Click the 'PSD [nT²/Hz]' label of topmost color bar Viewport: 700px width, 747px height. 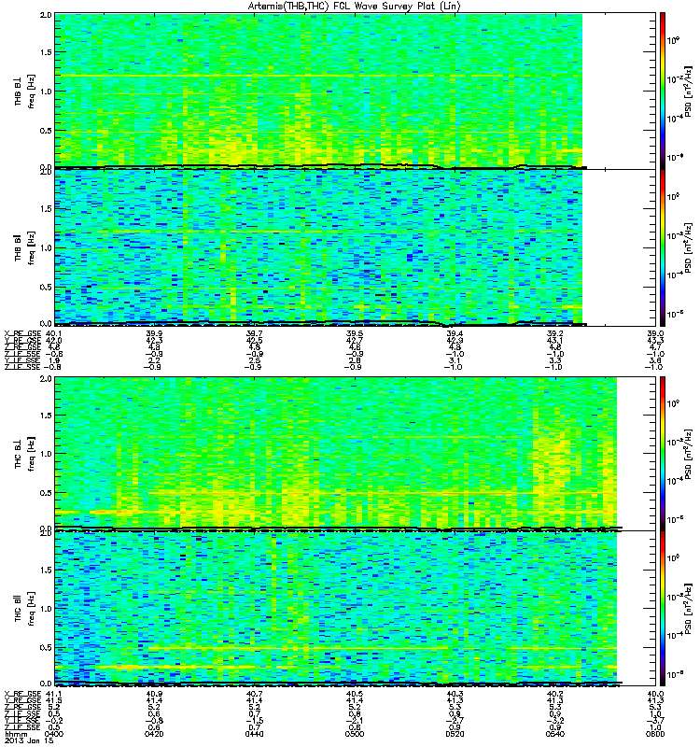tap(688, 91)
